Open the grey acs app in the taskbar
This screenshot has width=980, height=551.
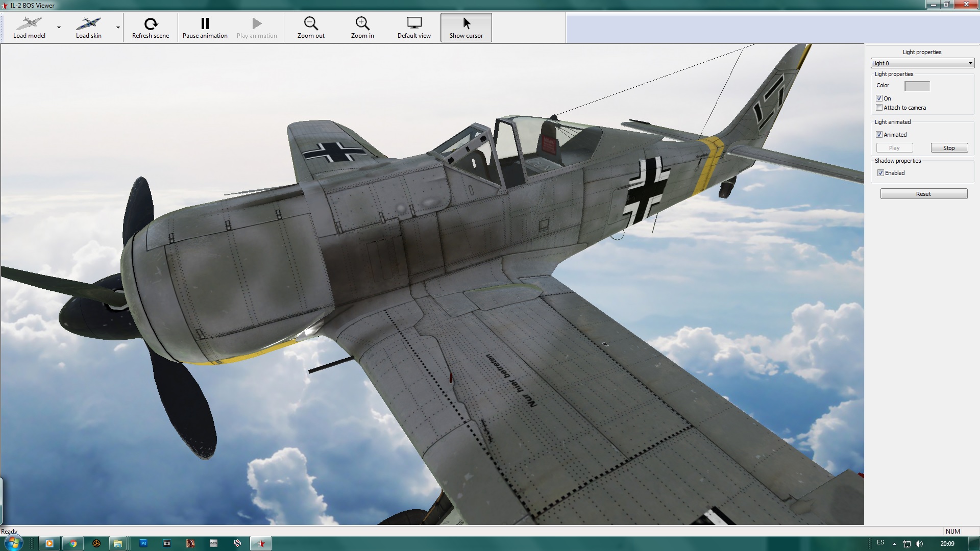pyautogui.click(x=214, y=543)
